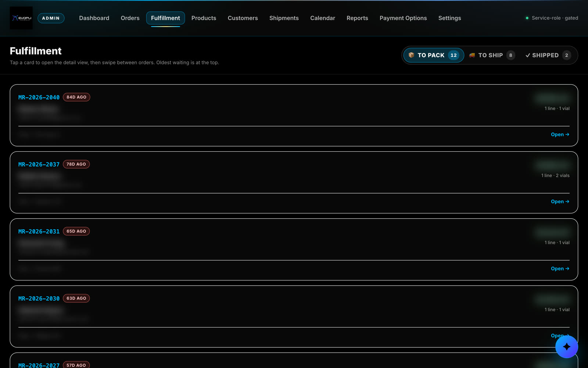View the Reports tab

(x=357, y=18)
